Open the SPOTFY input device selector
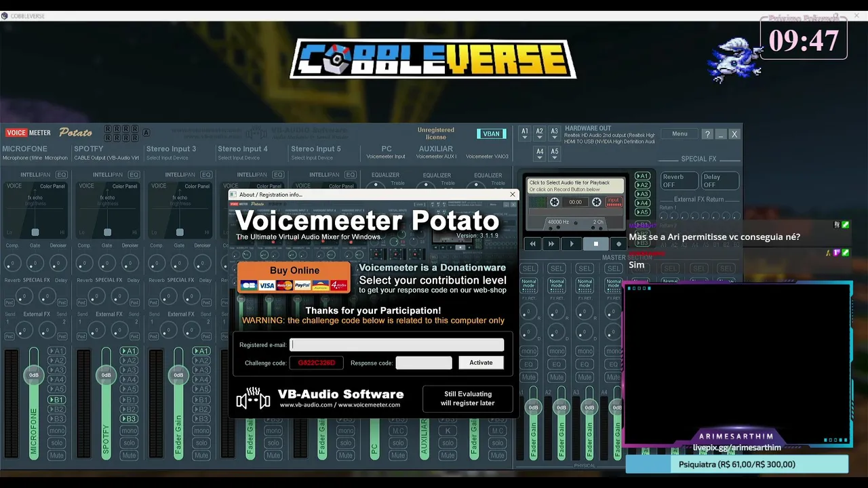Viewport: 868px width, 488px height. click(106, 158)
